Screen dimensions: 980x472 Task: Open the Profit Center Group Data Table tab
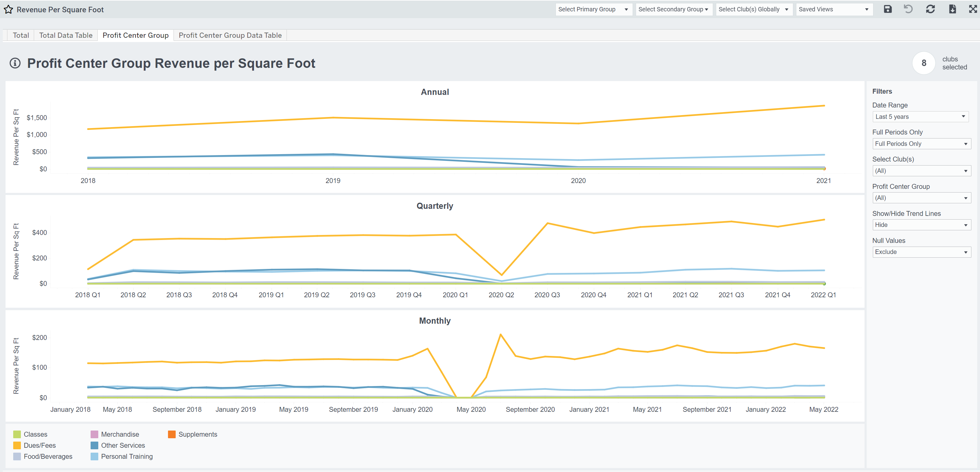point(230,35)
